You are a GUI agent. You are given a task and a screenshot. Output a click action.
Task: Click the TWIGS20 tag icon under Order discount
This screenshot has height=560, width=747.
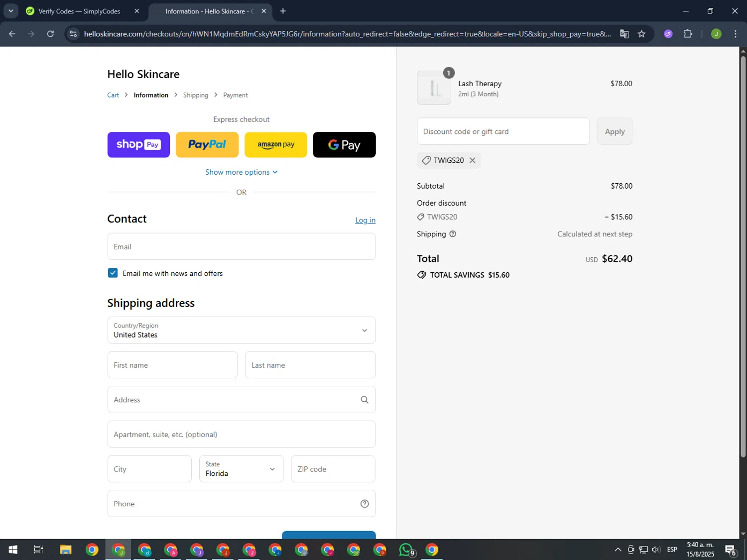coord(421,217)
